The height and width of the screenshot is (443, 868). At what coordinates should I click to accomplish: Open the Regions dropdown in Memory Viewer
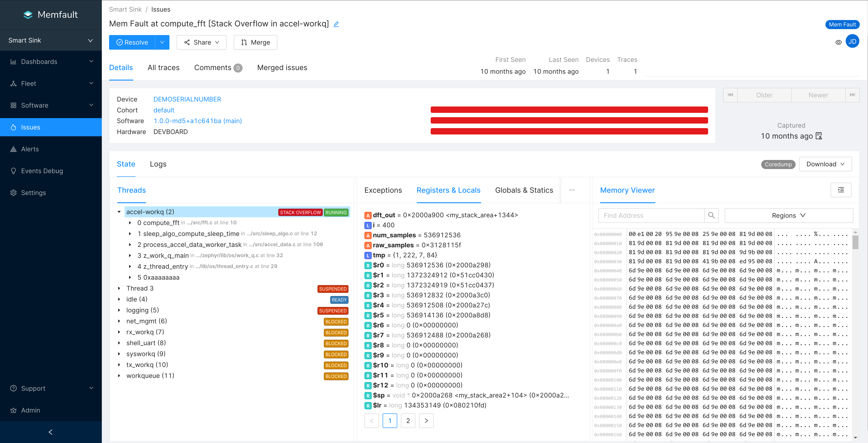789,215
